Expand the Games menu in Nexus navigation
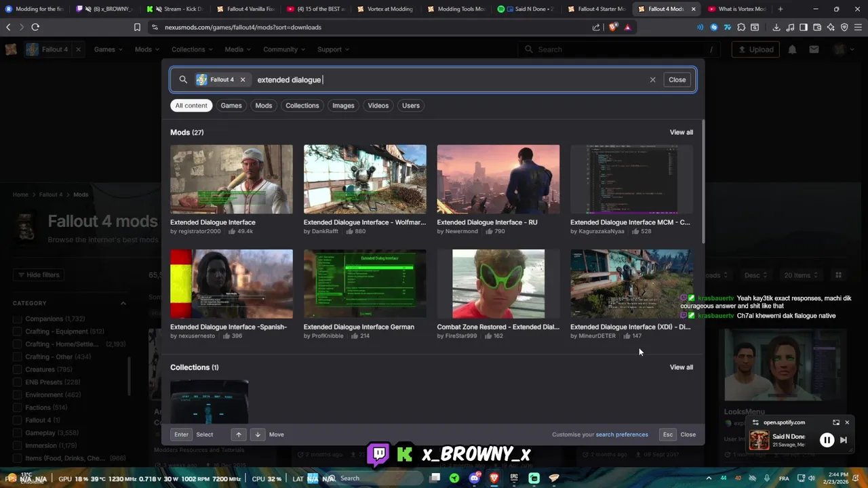Image resolution: width=868 pixels, height=488 pixels. pos(108,49)
